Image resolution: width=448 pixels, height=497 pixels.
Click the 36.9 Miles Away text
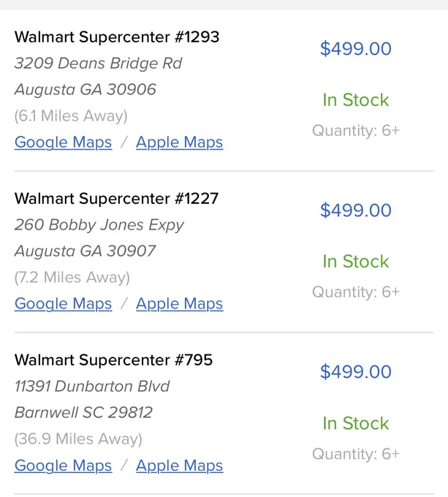78,439
